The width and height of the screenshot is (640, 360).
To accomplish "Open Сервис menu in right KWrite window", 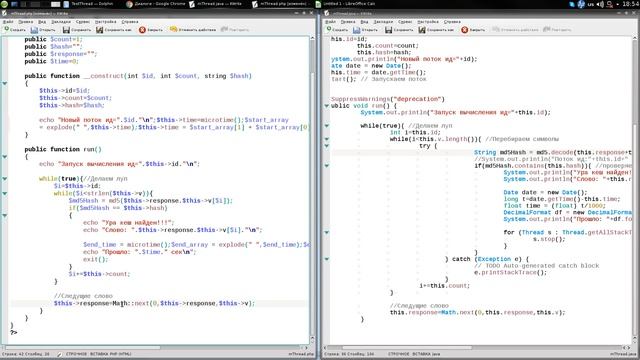I will coord(405,22).
